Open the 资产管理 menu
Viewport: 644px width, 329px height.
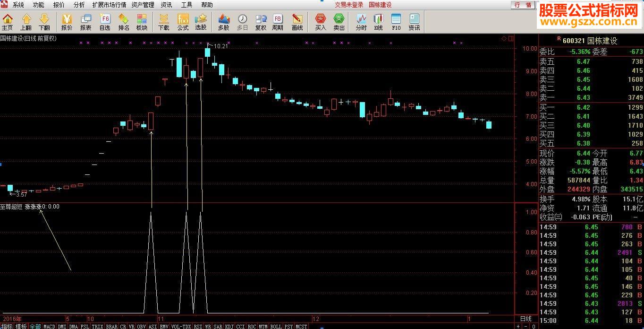click(143, 5)
